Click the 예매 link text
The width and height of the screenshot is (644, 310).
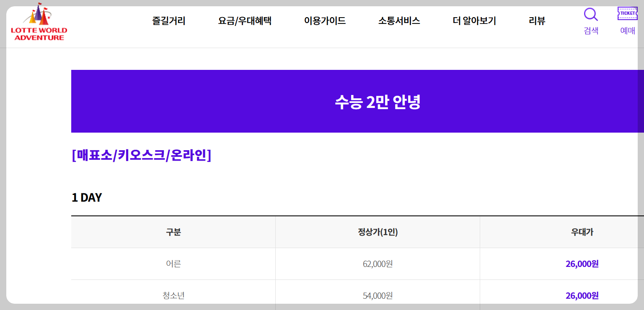tap(627, 31)
